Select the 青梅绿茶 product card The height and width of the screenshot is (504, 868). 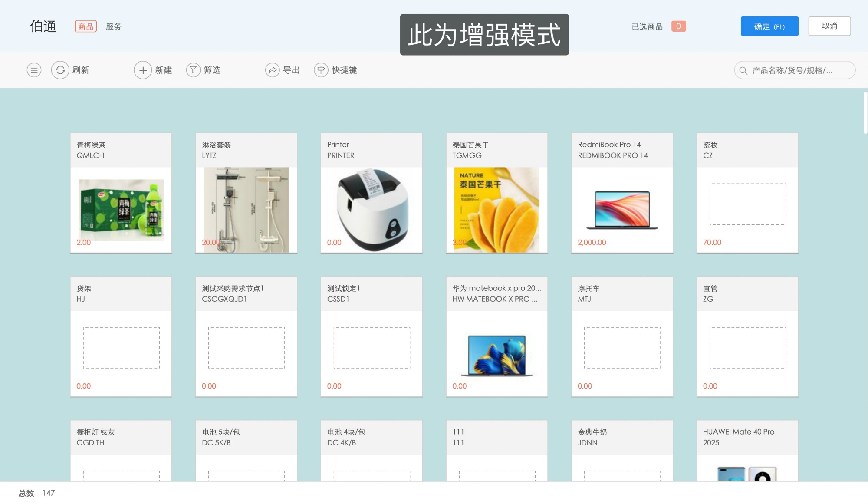pyautogui.click(x=121, y=193)
